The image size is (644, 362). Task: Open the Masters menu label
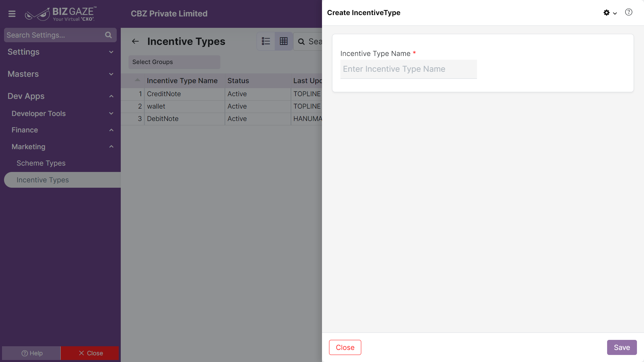(23, 74)
